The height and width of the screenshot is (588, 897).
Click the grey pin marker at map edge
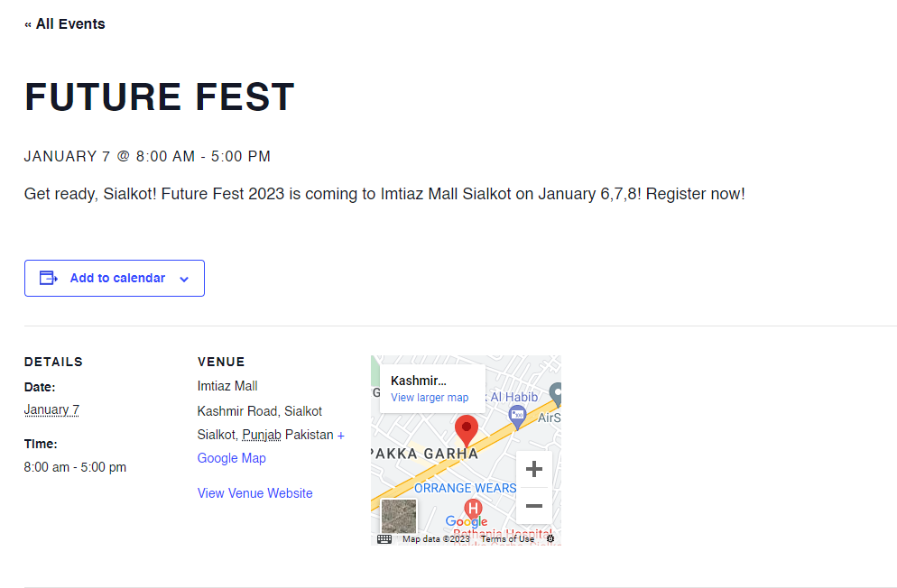[x=556, y=394]
